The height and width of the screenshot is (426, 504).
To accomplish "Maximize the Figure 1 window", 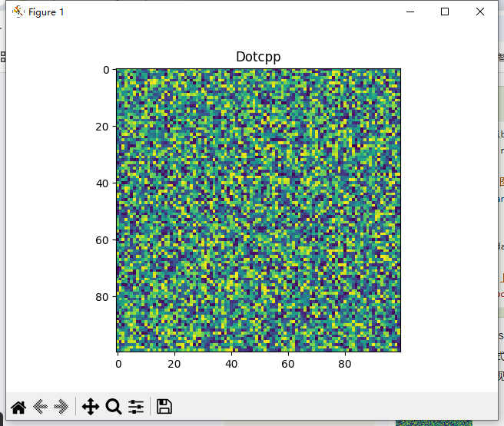I will (x=445, y=12).
